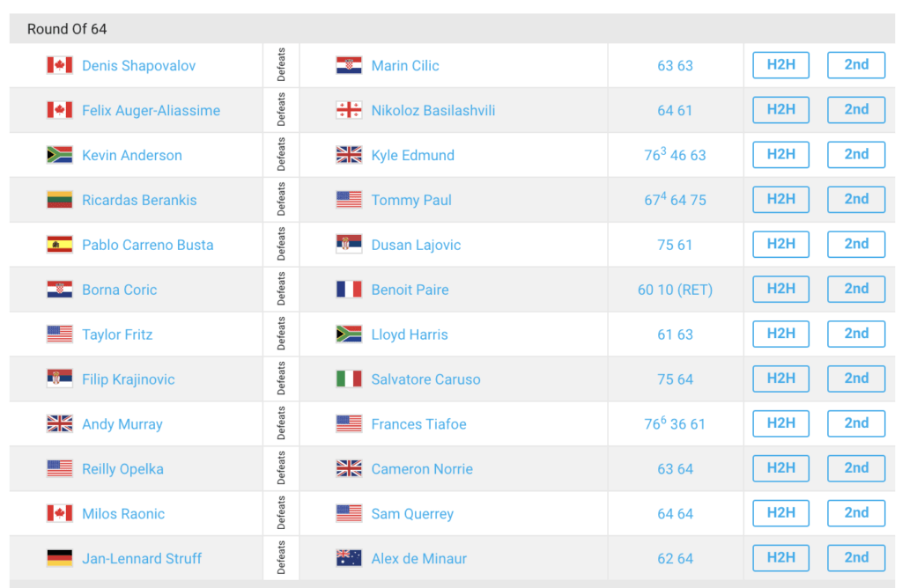902x588 pixels.
Task: Open H2H for Shapovalov vs Cilic
Action: [x=780, y=65]
